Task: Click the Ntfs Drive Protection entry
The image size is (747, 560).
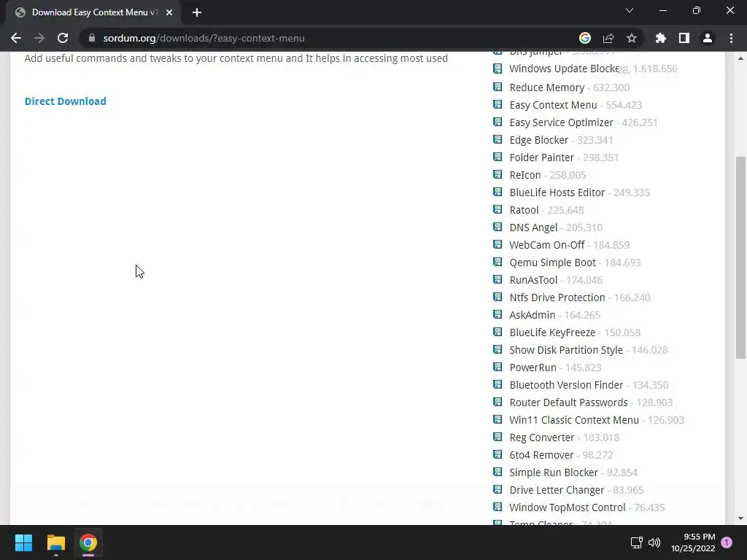Action: click(557, 297)
